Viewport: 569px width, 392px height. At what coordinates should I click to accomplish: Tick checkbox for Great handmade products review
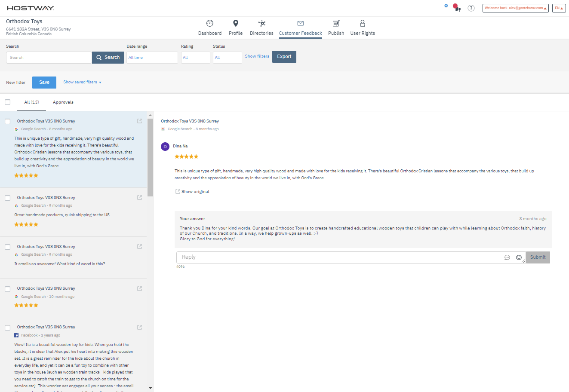pyautogui.click(x=7, y=198)
